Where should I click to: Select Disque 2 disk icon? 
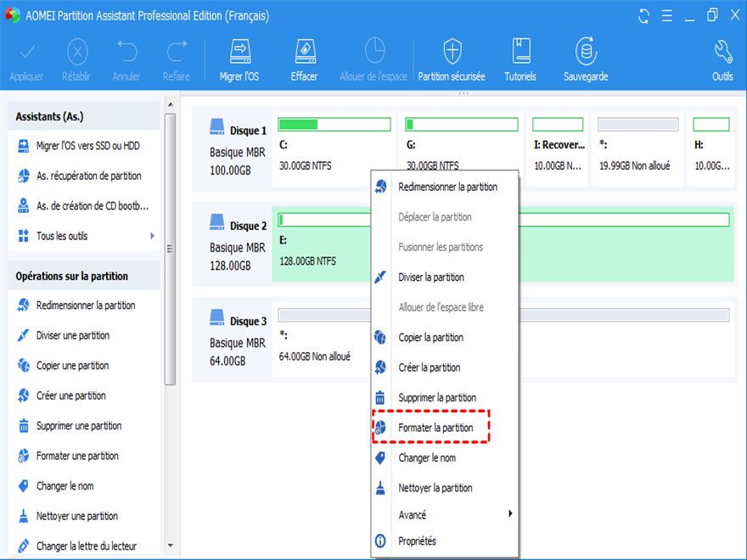click(216, 222)
